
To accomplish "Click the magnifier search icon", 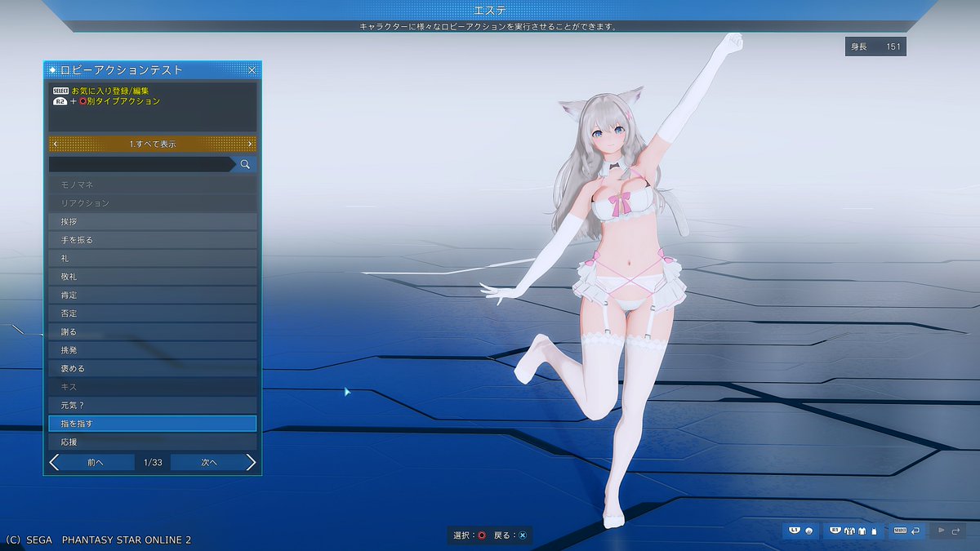I will tap(244, 165).
